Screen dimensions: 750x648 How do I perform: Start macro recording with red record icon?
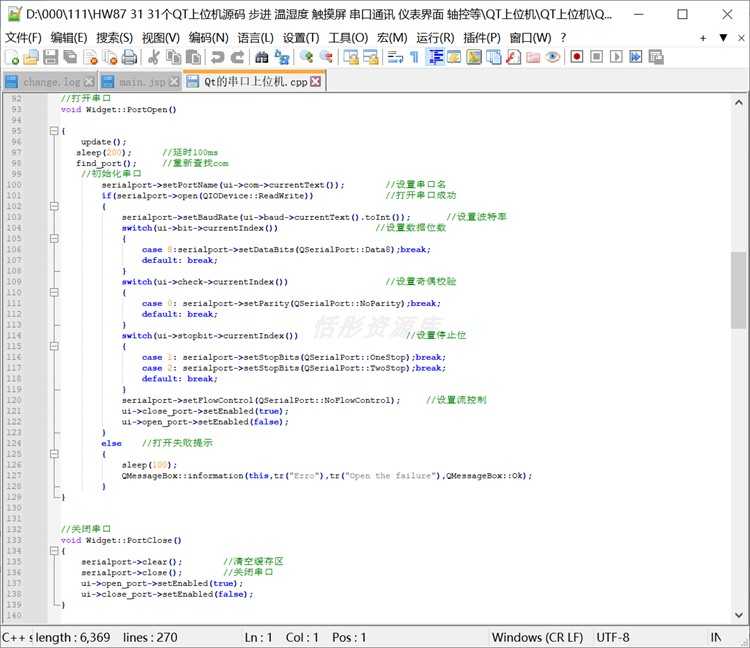point(577,57)
